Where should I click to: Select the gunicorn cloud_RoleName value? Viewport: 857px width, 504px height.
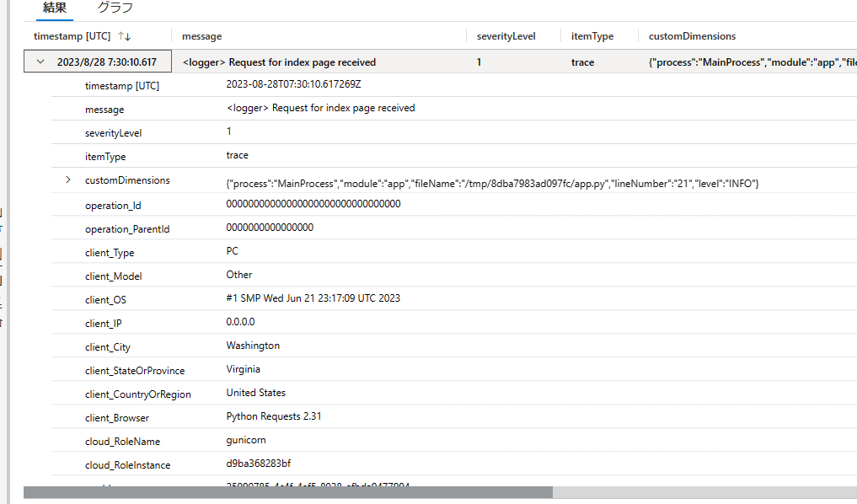click(x=245, y=439)
